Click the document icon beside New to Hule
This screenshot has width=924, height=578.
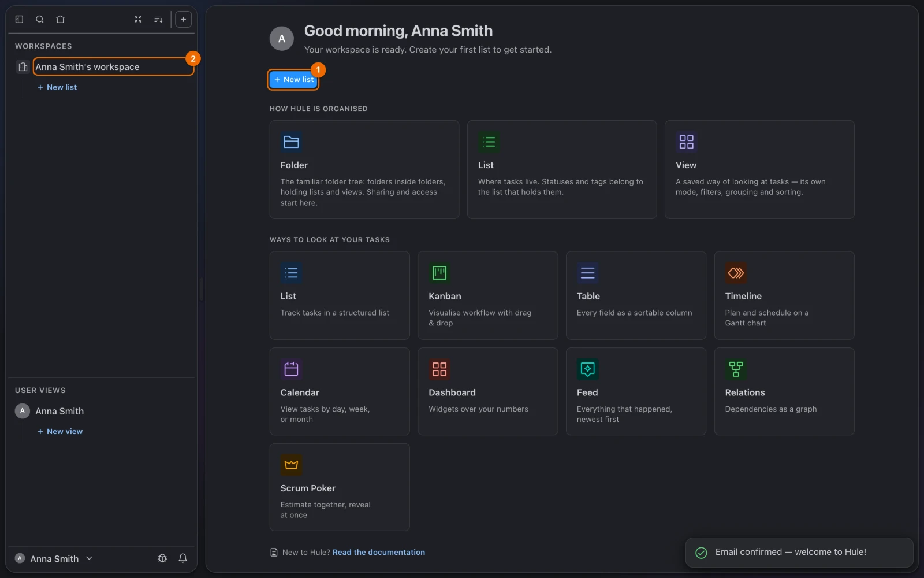click(x=274, y=553)
